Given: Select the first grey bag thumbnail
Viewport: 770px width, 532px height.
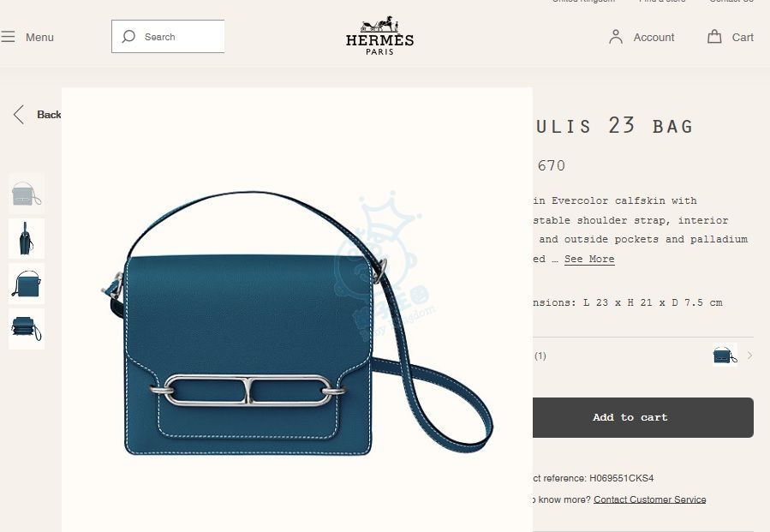Looking at the screenshot, I should pos(27,194).
